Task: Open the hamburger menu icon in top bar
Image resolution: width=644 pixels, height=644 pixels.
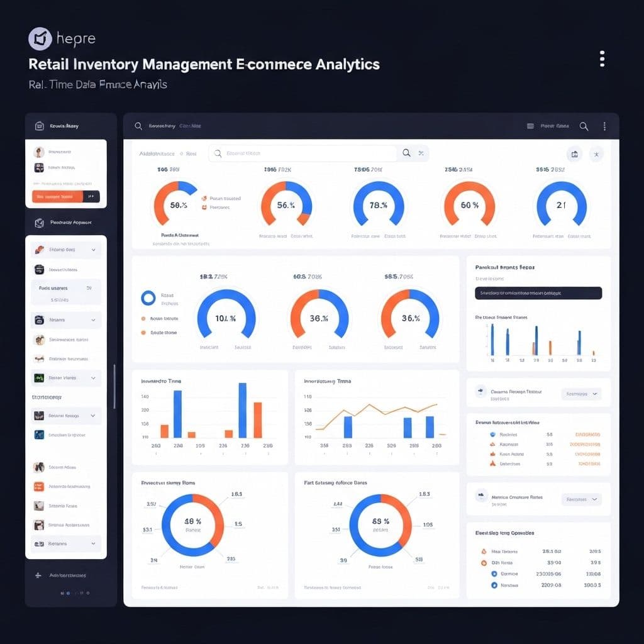Action: tap(530, 126)
